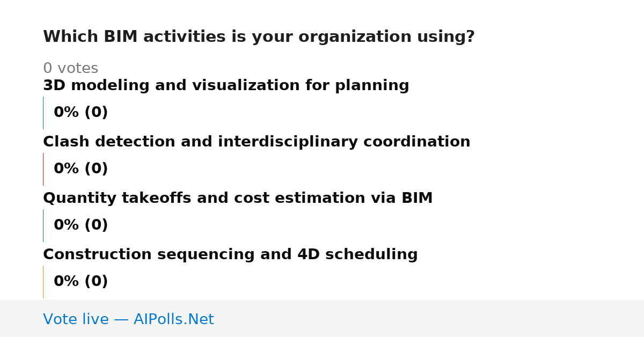This screenshot has height=337, width=644.
Task: Select Construction sequencing and 4D scheduling
Action: 230,255
